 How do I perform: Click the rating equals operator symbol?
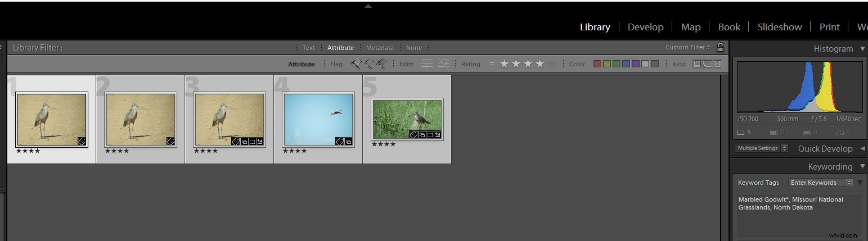(491, 64)
